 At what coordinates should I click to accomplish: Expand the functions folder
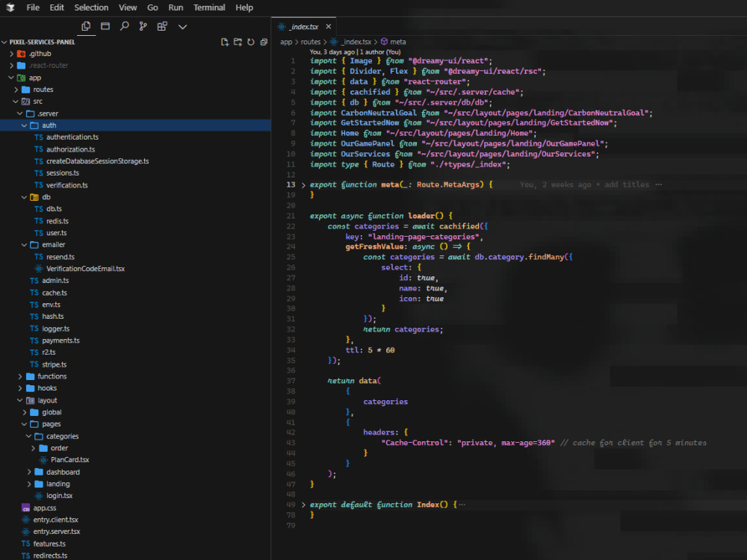pos(20,376)
